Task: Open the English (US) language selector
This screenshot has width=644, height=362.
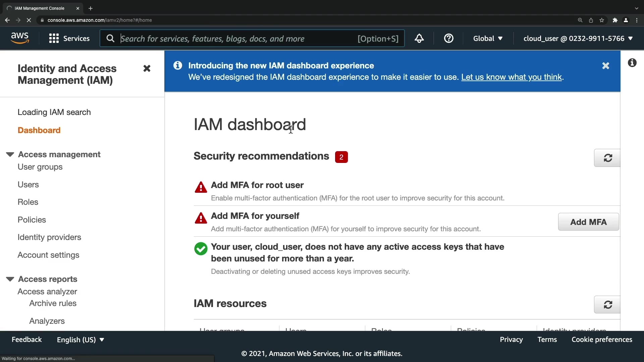Action: (80, 340)
